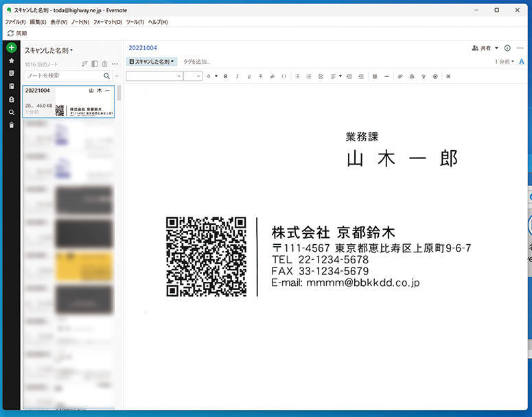
Task: Open note list more options (…)
Action: pyautogui.click(x=115, y=64)
